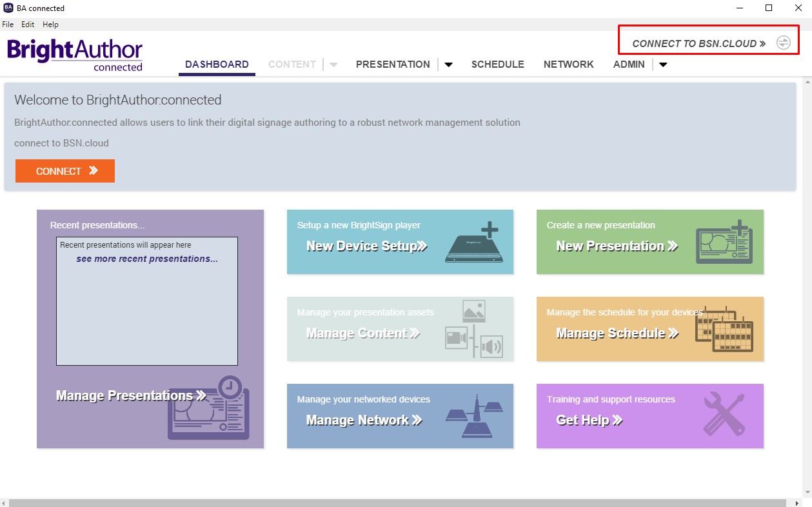Click the BrightAuthor connected logo
The height and width of the screenshot is (507, 812).
coord(75,55)
